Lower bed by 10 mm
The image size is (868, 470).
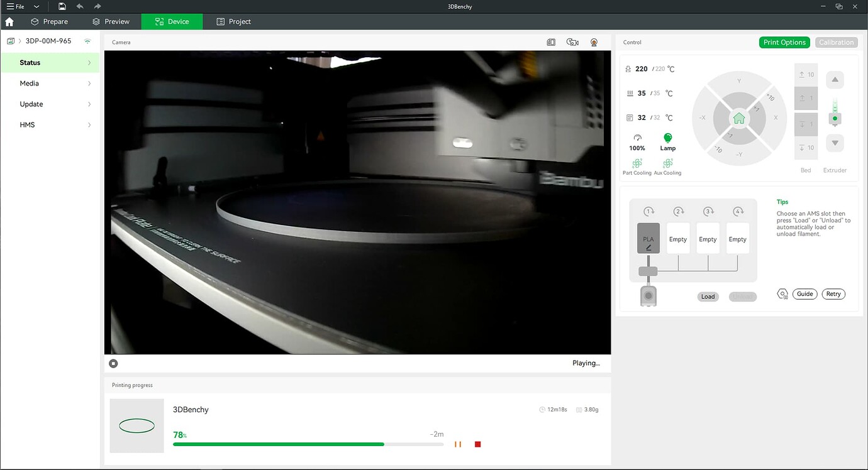(806, 148)
